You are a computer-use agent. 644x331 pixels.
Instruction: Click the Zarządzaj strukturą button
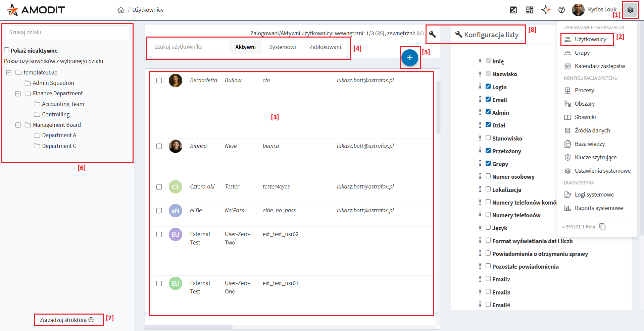click(66, 320)
